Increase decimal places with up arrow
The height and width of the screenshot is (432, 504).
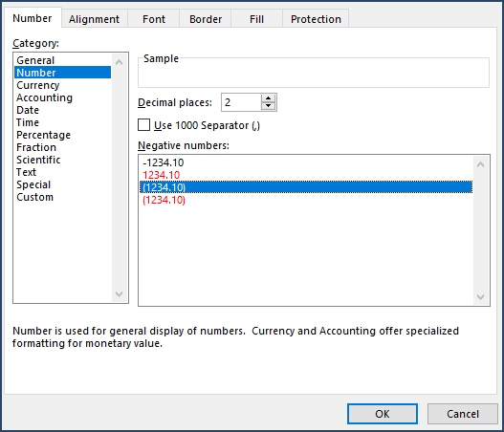click(268, 97)
